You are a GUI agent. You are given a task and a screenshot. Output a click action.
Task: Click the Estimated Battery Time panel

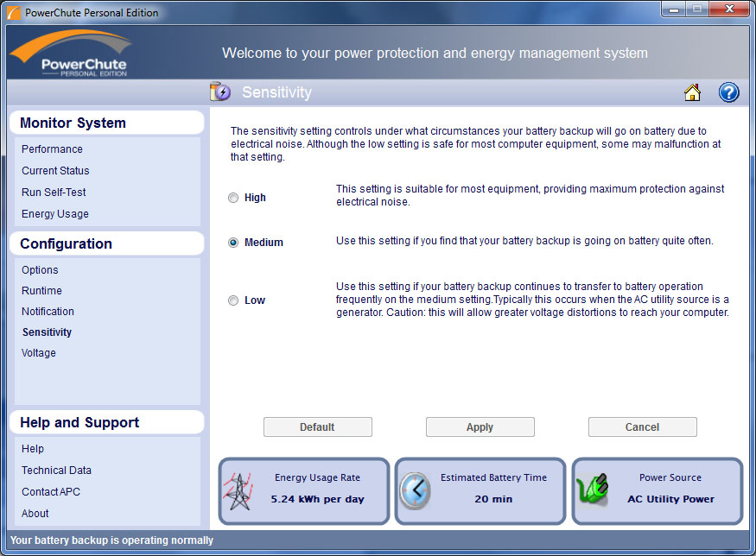(480, 491)
